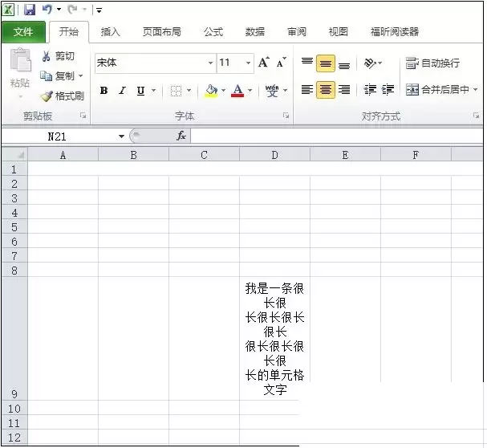Click the decrease indent icon

(370, 90)
